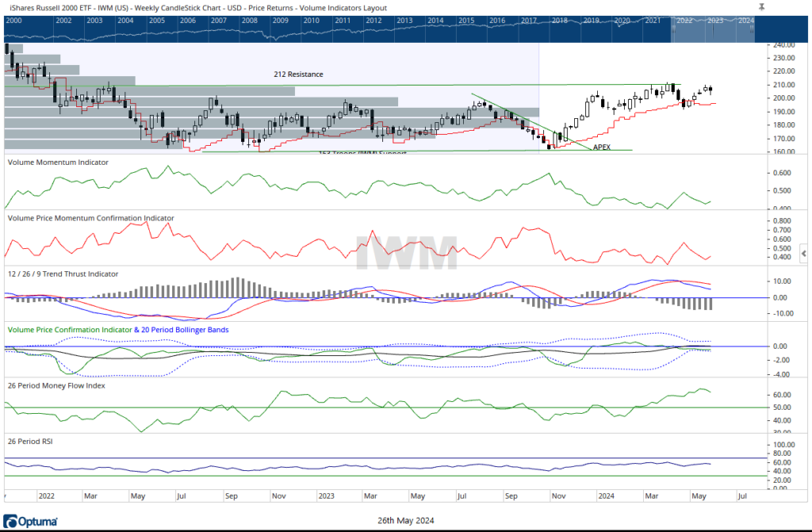Click the highlighted 2022 range in overview
This screenshot has height=532, width=812.
pyautogui.click(x=683, y=20)
